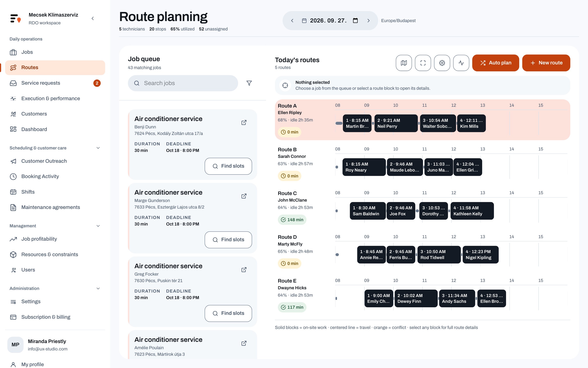Viewport: 588px width, 368px height.
Task: Collapse Scheduling & customer care section
Action: 98,148
